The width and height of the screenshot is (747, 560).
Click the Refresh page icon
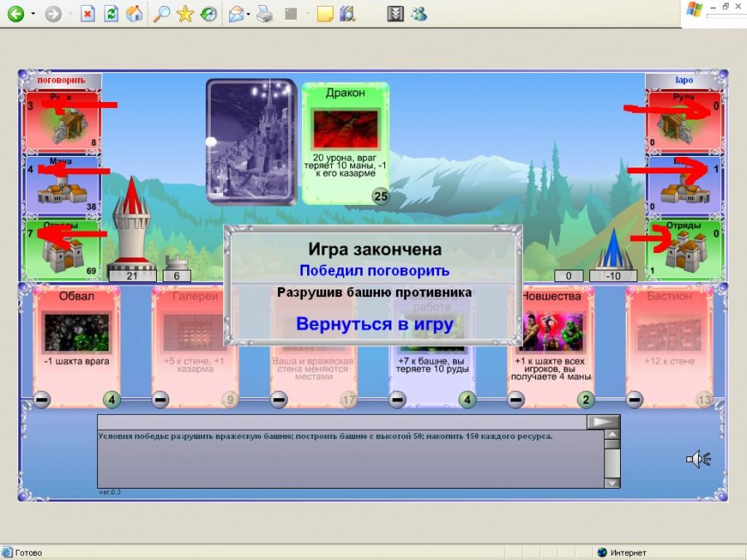tap(110, 13)
